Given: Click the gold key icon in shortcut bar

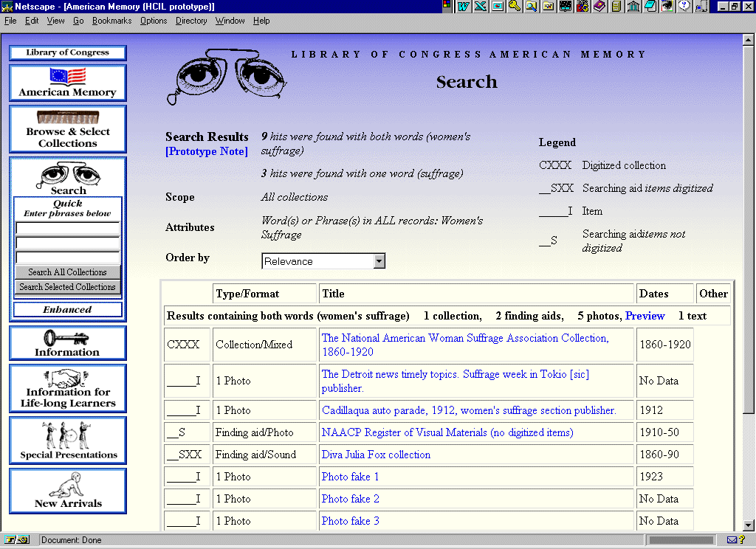Looking at the screenshot, I should 514,7.
